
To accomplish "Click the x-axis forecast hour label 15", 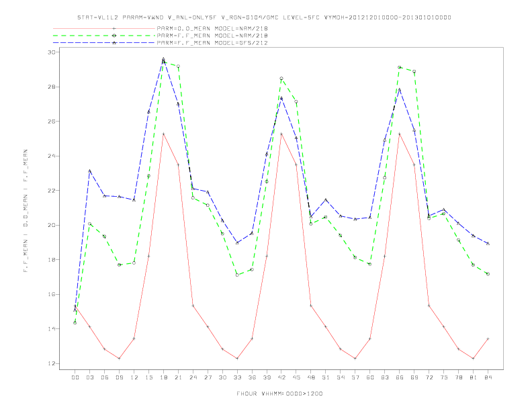I will pyautogui.click(x=149, y=377).
